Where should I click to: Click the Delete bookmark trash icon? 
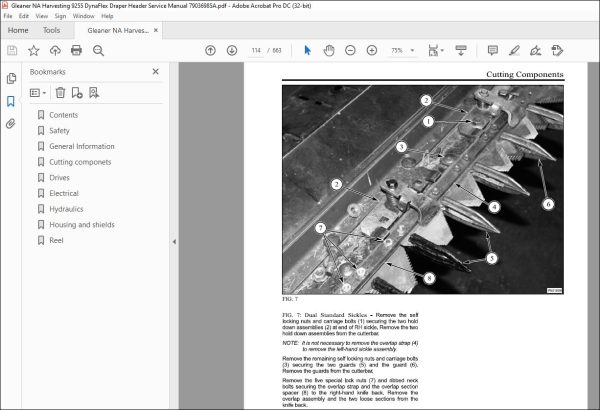coord(60,93)
